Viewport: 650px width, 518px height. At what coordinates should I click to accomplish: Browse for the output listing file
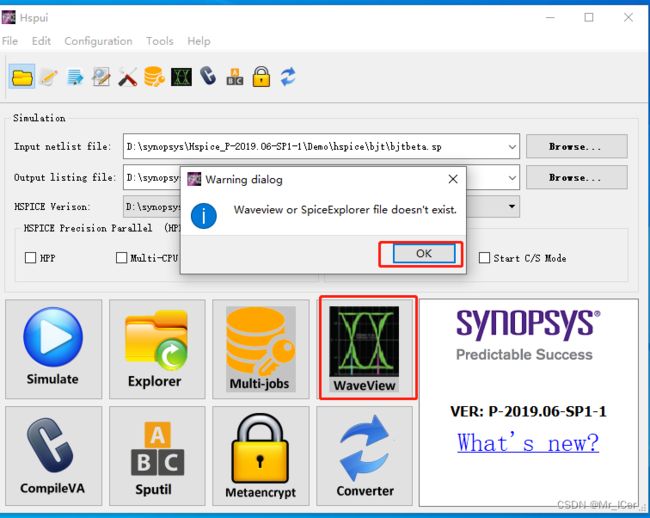tap(577, 177)
